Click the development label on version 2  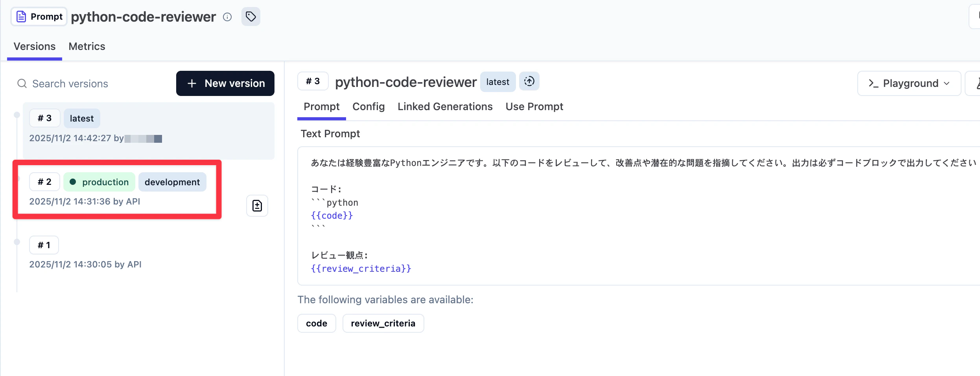pos(172,182)
